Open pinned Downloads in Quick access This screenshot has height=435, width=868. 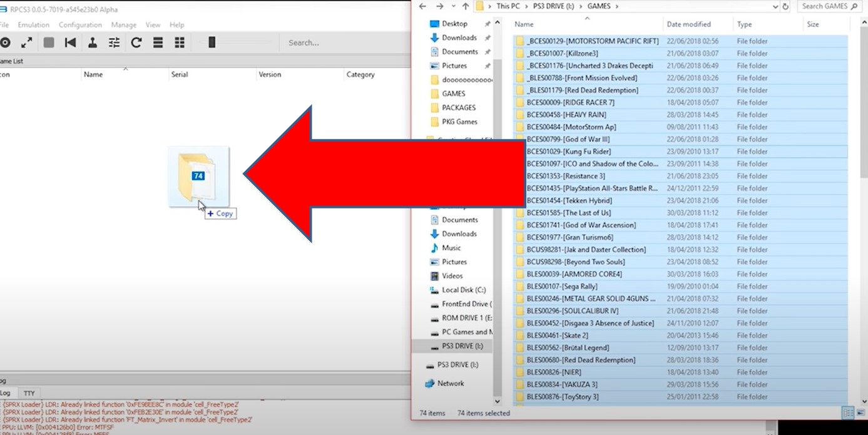(459, 38)
